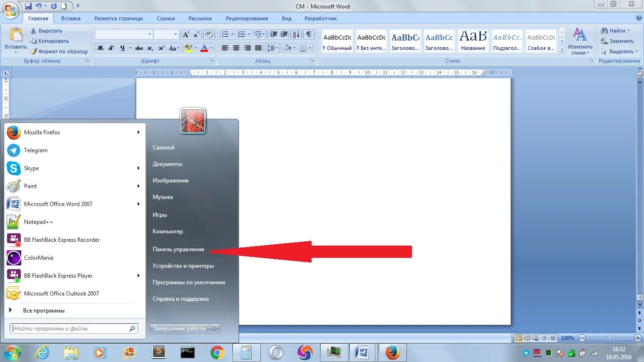644x362 pixels.
Task: Expand Mozilla Firefox jump list arrow
Action: point(139,132)
